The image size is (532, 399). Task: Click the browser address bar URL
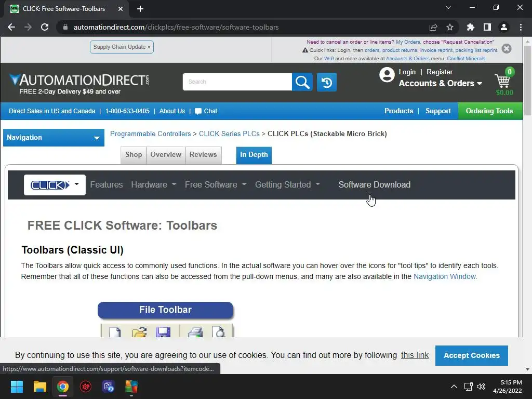[176, 27]
